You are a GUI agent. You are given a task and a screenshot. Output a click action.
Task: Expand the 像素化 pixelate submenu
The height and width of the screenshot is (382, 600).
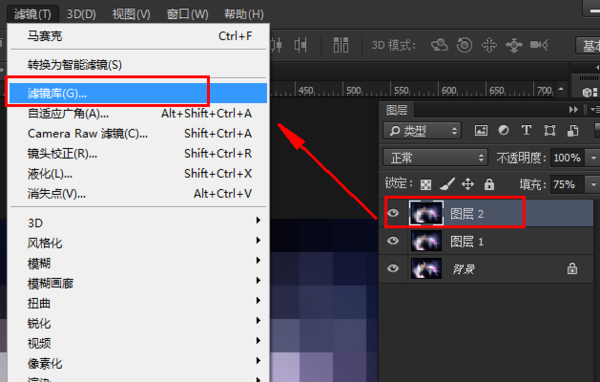(139, 363)
